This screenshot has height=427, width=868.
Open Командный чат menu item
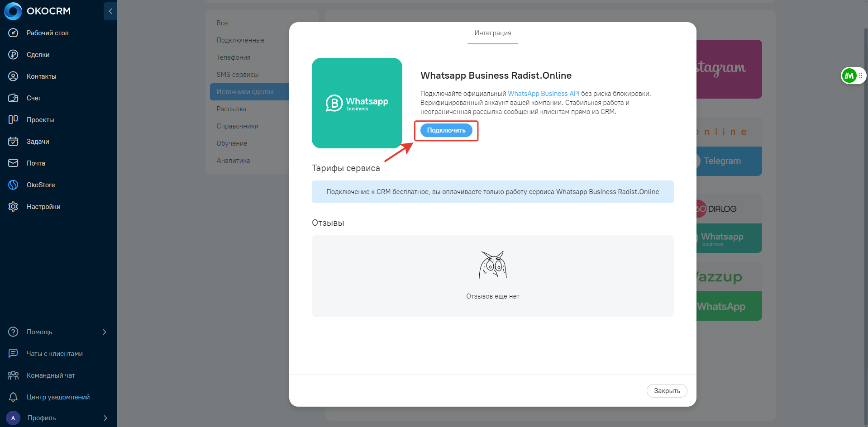[51, 375]
